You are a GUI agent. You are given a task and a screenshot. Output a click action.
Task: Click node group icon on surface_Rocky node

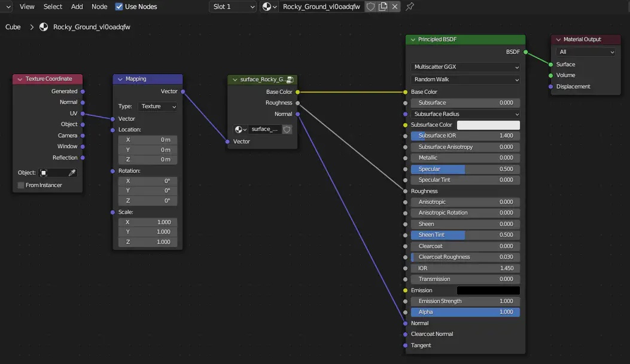290,79
